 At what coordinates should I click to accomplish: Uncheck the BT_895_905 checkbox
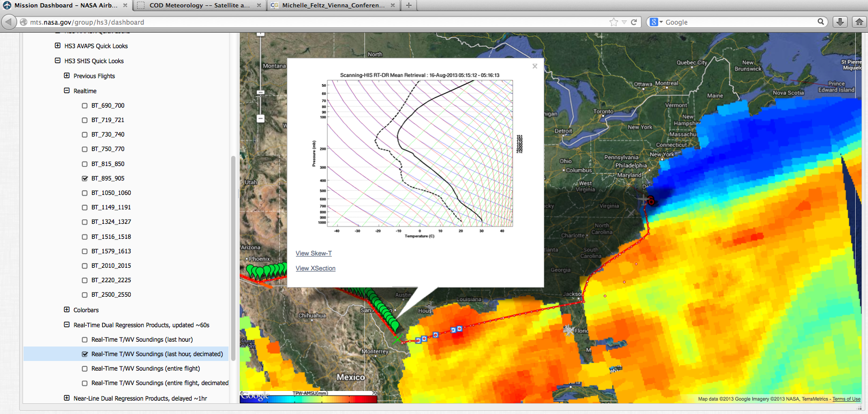85,178
